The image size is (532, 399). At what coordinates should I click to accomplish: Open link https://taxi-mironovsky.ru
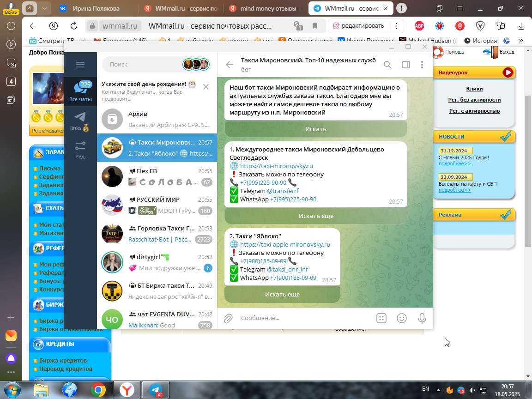[x=277, y=166]
